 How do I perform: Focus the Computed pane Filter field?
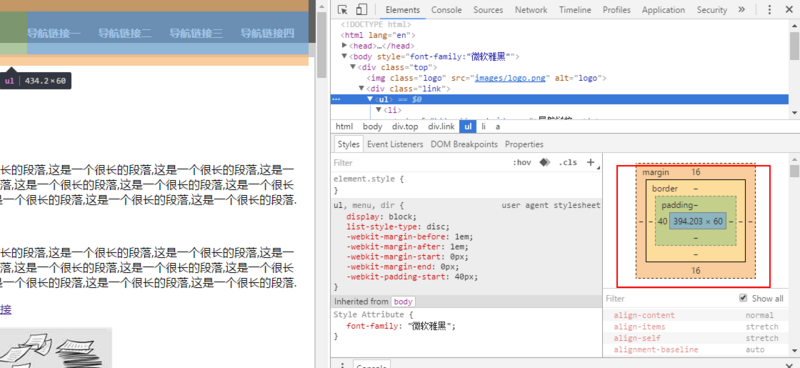pos(668,299)
